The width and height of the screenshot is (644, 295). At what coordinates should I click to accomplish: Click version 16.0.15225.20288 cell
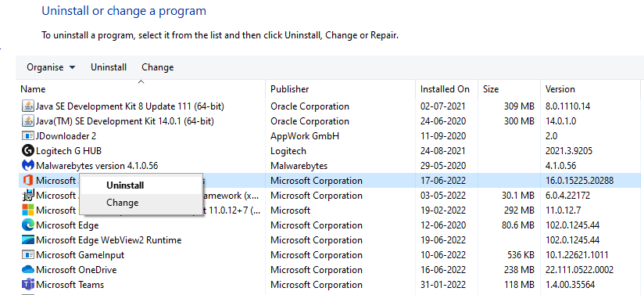(579, 180)
